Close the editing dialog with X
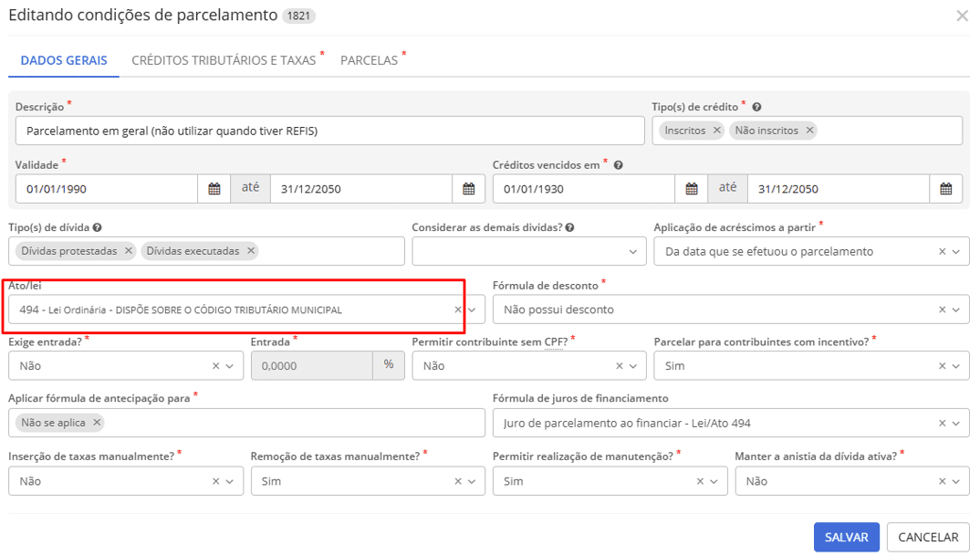The image size is (980, 556). (x=962, y=16)
